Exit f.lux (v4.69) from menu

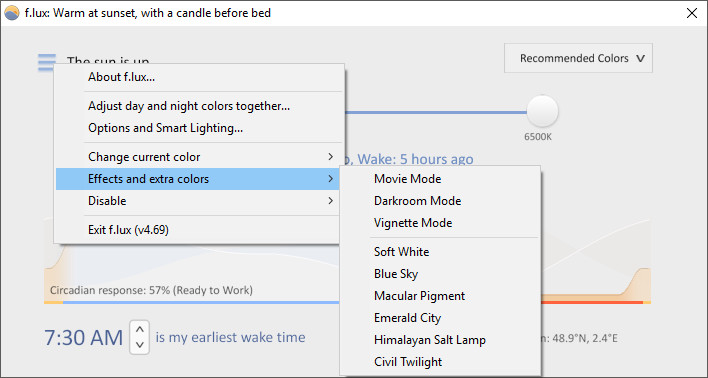tap(197, 230)
